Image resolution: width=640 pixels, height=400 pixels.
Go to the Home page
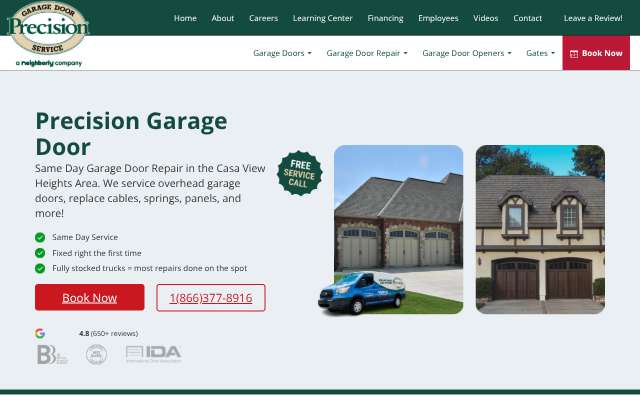pyautogui.click(x=185, y=18)
